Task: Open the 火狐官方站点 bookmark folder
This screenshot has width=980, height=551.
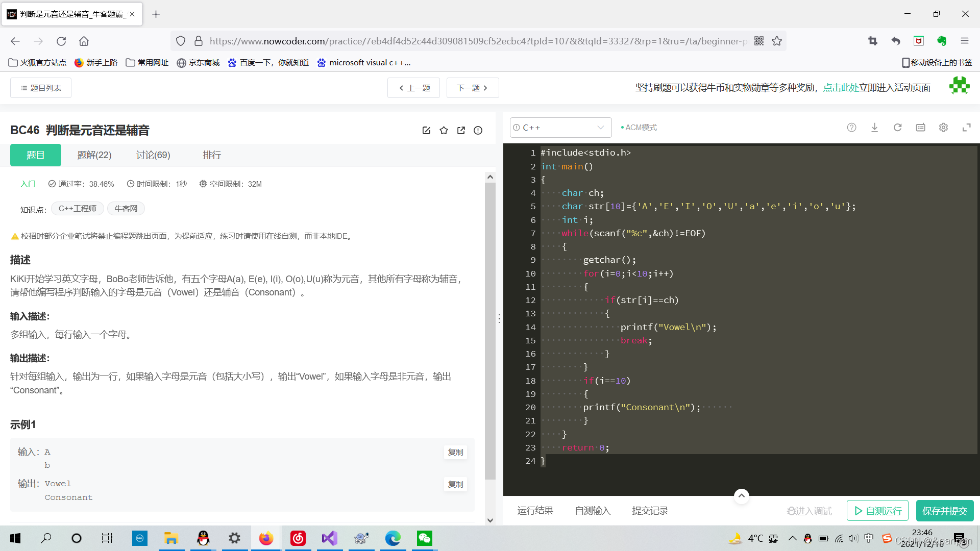Action: tap(38, 62)
